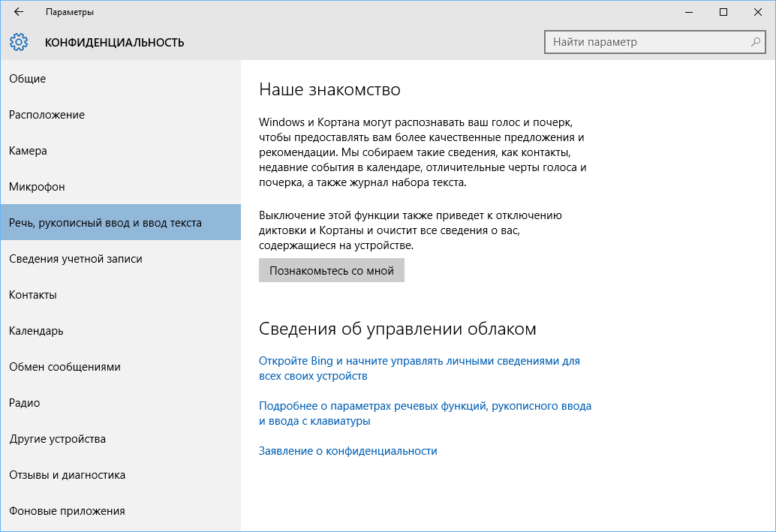
Task: Click the Settings gear icon
Action: [19, 42]
